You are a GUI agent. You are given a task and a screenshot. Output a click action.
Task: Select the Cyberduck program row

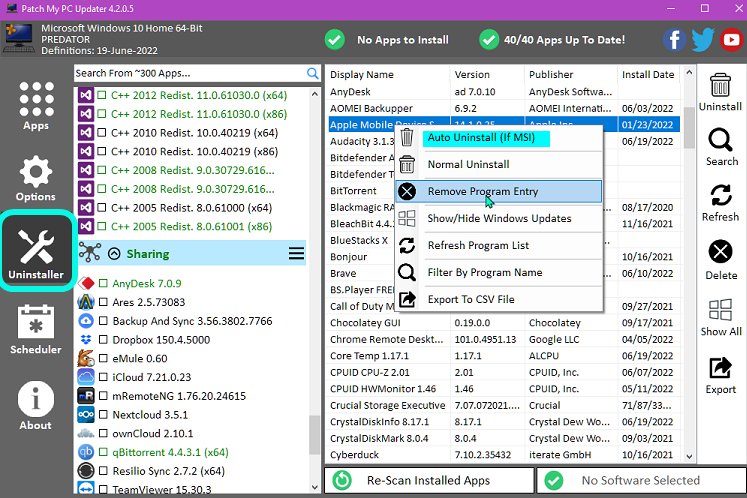point(504,455)
